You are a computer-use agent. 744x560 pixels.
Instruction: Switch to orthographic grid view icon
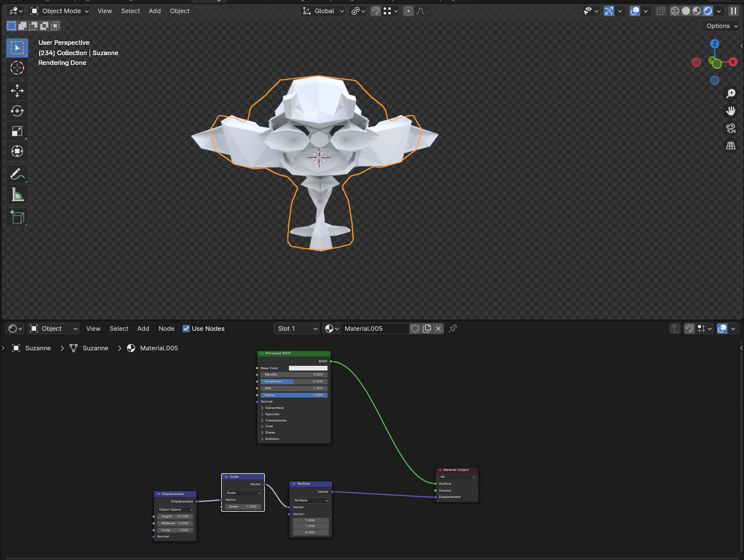[x=731, y=146]
